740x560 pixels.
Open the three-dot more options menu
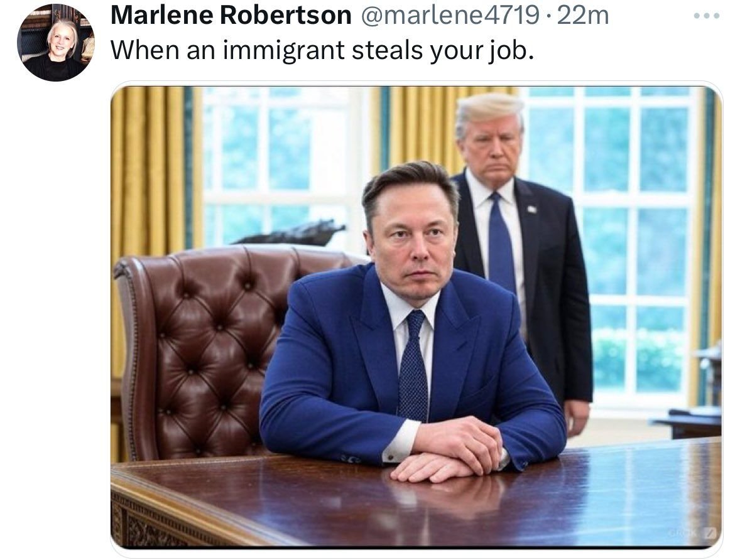tap(707, 16)
